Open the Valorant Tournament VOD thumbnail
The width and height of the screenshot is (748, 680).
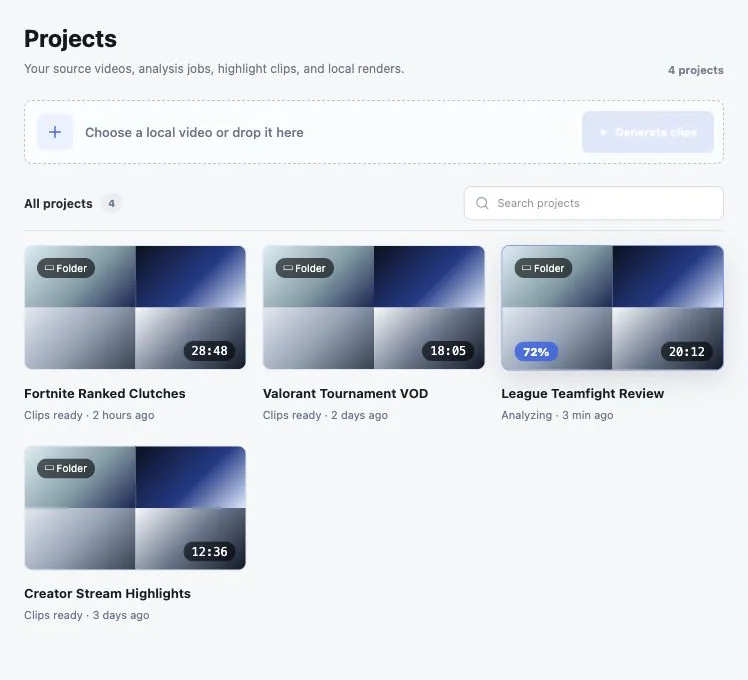pos(374,307)
